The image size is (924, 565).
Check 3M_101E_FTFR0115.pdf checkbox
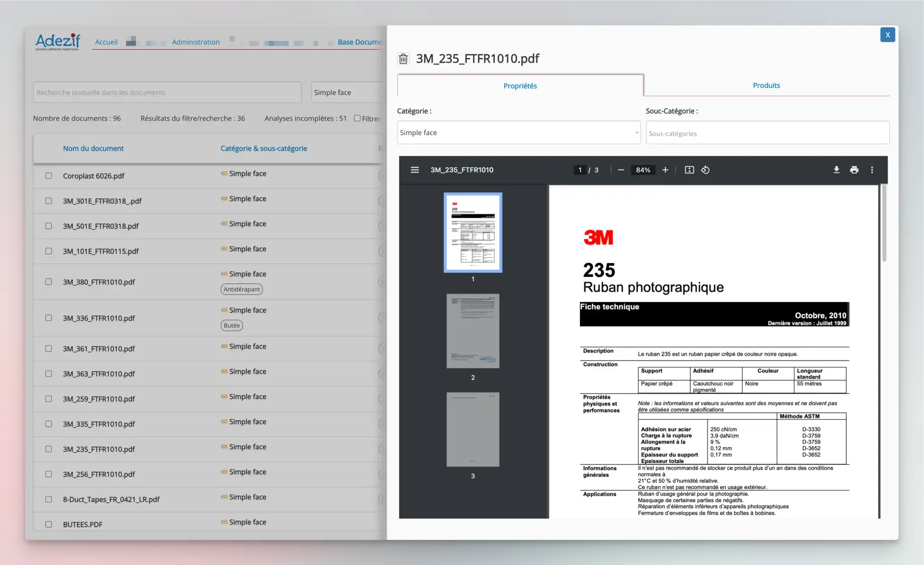click(48, 251)
